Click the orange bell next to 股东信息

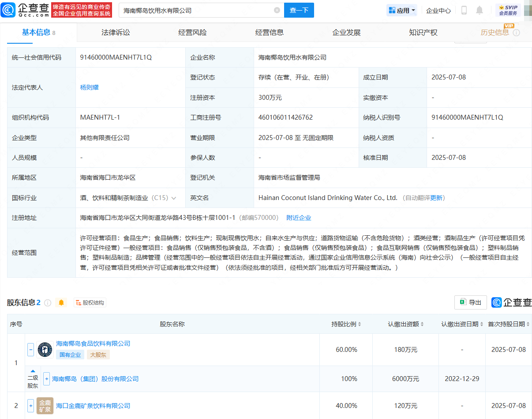61,302
